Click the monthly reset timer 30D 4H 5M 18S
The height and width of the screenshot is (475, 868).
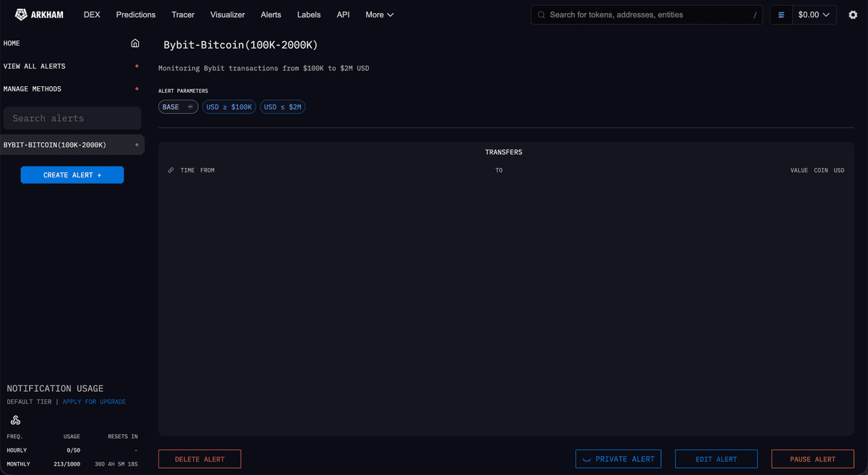[116, 463]
